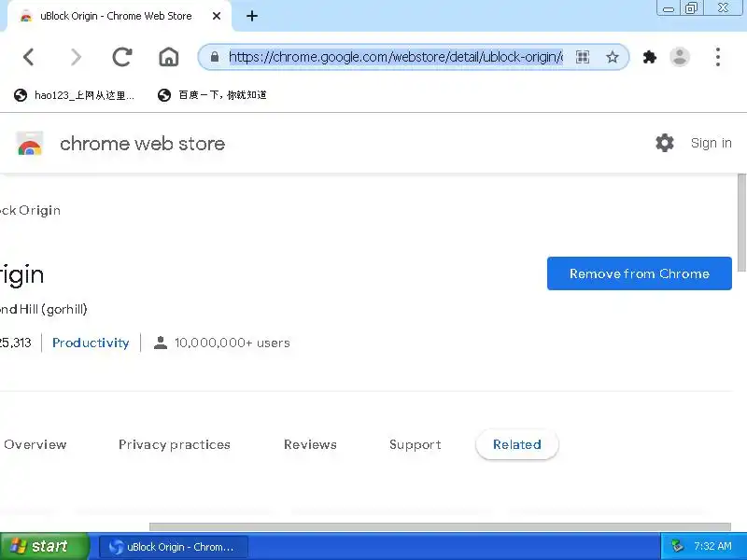Click Remove from Chrome button
The height and width of the screenshot is (560, 747).
pos(640,273)
